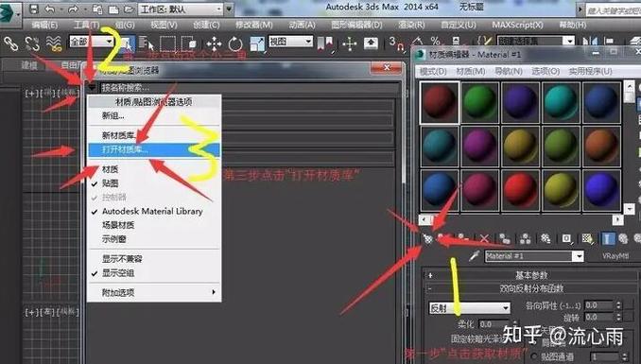Activate the Select and Rotate tool

[235, 43]
